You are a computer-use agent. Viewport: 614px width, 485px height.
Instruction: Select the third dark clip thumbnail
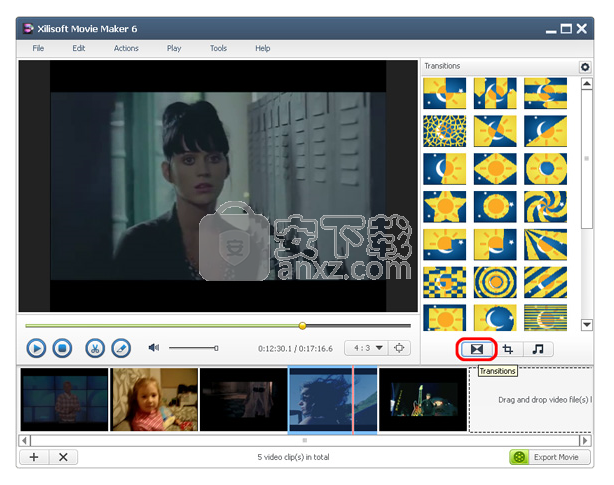pos(244,399)
